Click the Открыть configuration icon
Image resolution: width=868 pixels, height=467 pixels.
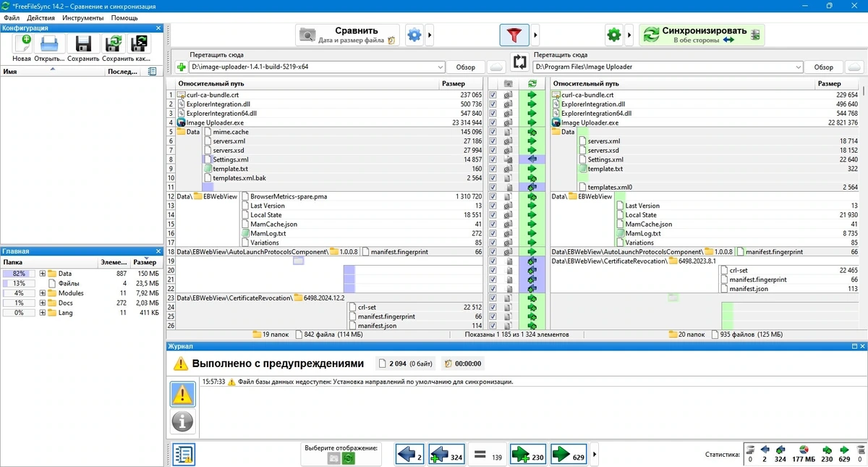(x=49, y=44)
